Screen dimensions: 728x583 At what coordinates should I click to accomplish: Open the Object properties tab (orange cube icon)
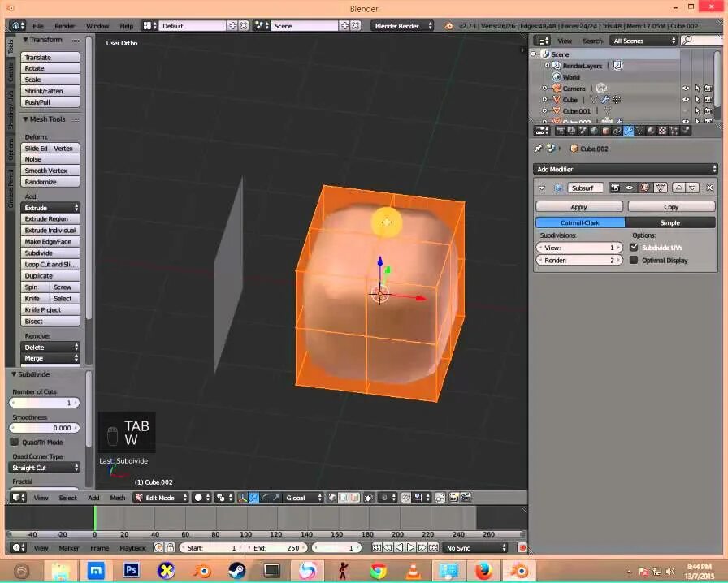click(605, 131)
